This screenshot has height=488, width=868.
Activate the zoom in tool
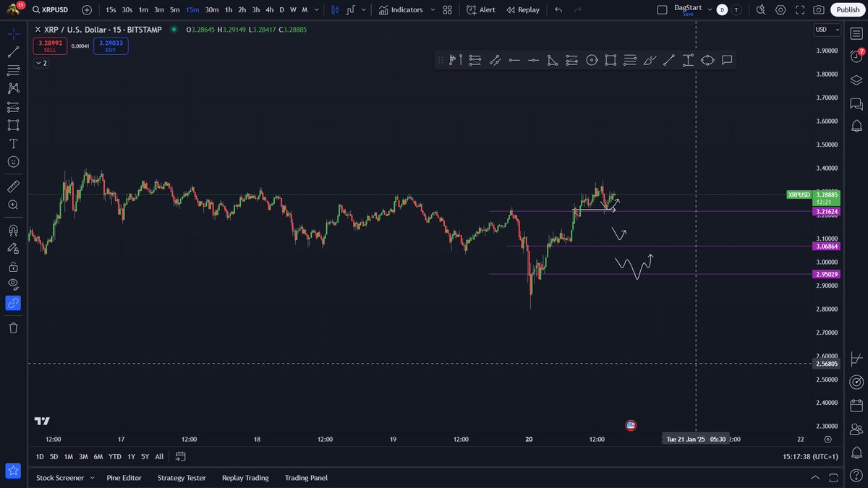(13, 205)
